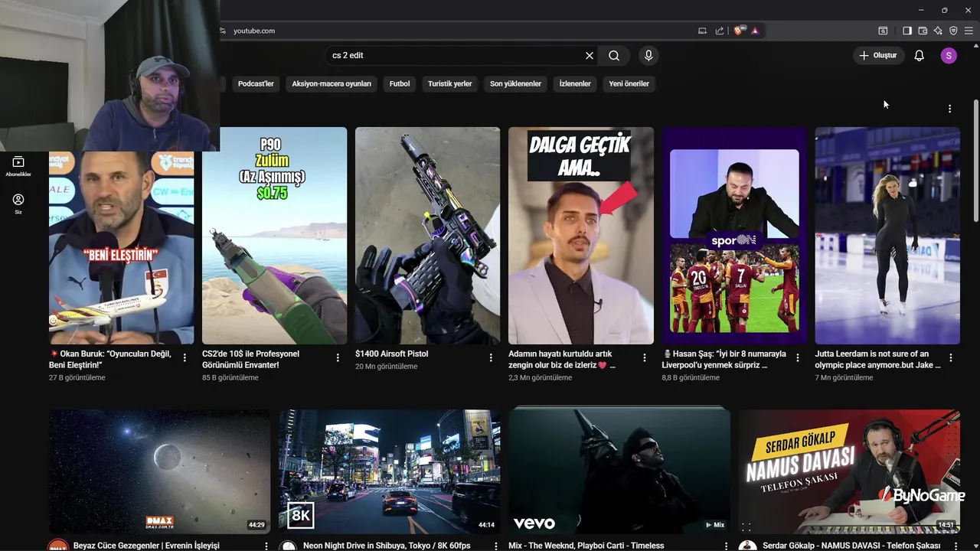Open the browser hamburger menu

coord(969,31)
